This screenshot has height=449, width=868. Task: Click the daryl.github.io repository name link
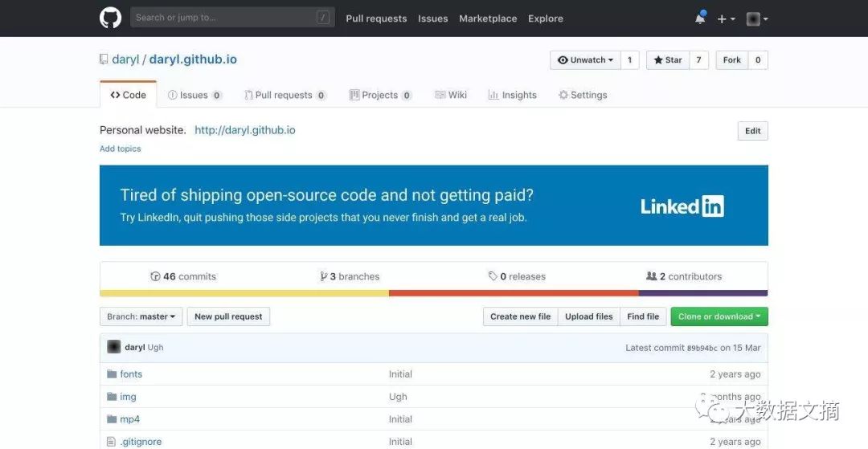click(193, 59)
